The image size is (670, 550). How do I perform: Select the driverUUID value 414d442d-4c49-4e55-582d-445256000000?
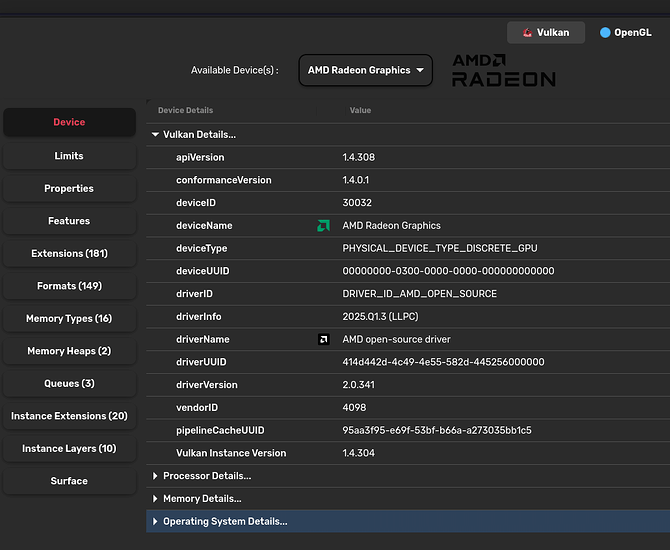click(444, 362)
